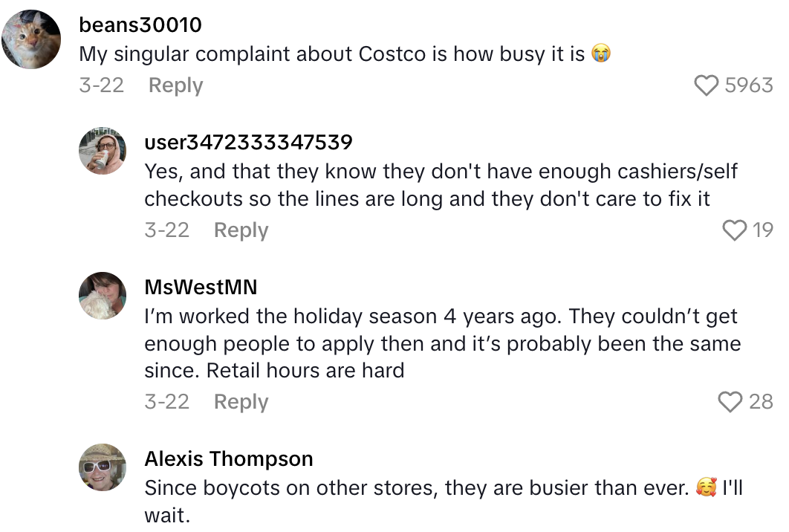
Task: Tap the heart on user3472333347539's reply
Action: [734, 230]
